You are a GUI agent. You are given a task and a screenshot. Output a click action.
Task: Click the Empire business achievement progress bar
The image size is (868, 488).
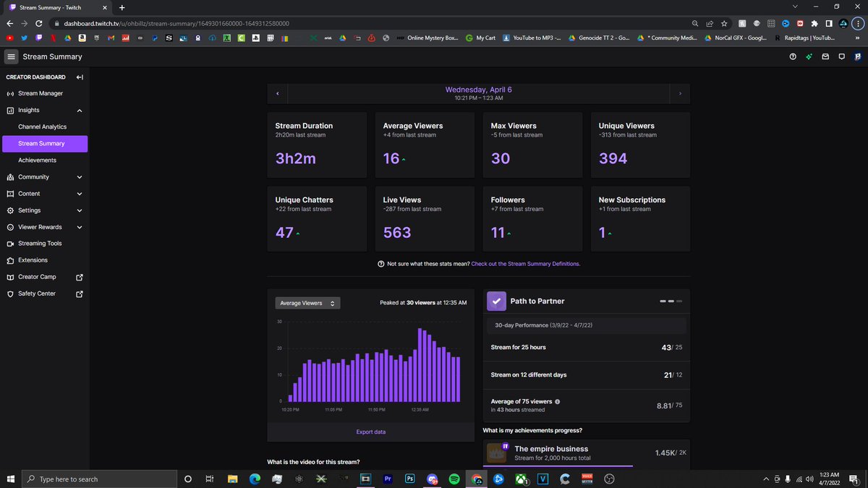coord(587,466)
